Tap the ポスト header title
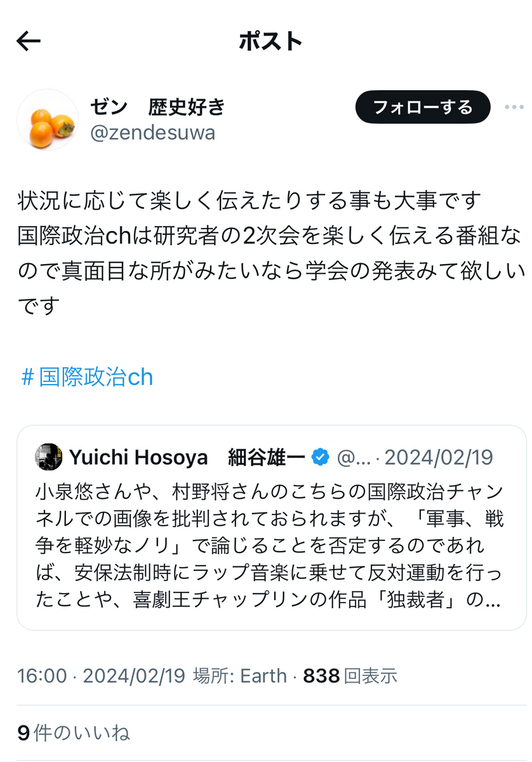The height and width of the screenshot is (762, 532). click(270, 42)
